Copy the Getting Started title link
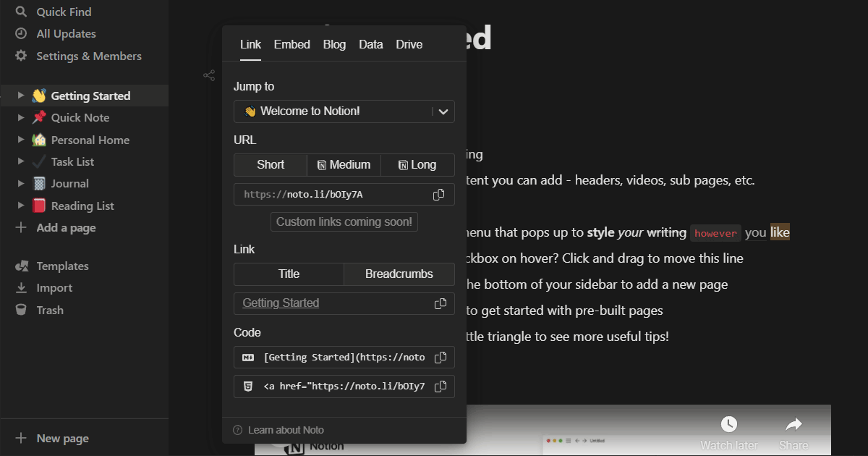This screenshot has width=868, height=456. click(440, 303)
